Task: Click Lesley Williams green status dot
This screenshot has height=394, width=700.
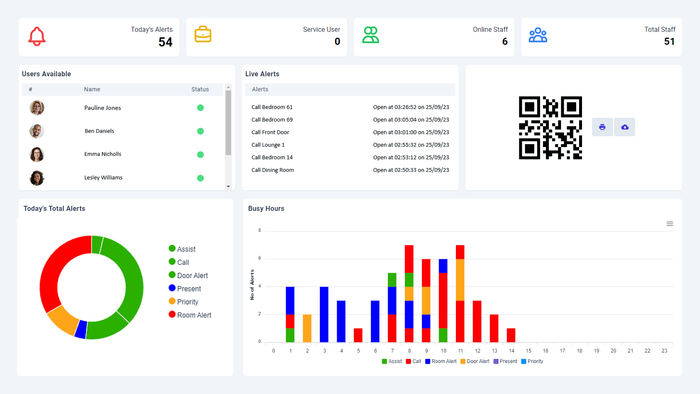Action: pyautogui.click(x=200, y=178)
